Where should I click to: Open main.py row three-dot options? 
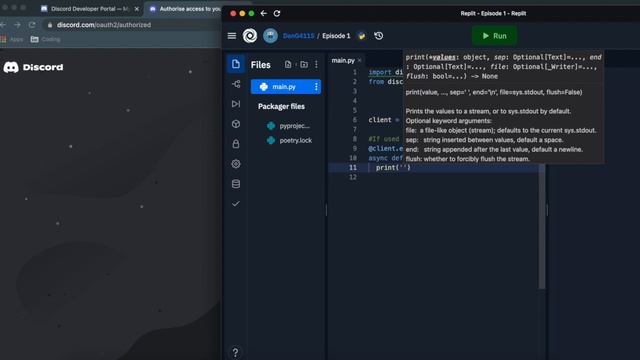(316, 87)
